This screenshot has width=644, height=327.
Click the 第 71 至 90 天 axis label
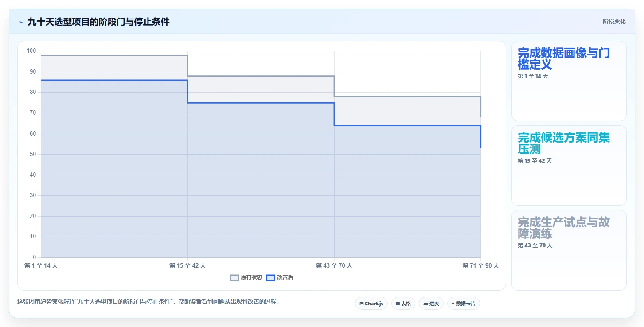(x=481, y=265)
